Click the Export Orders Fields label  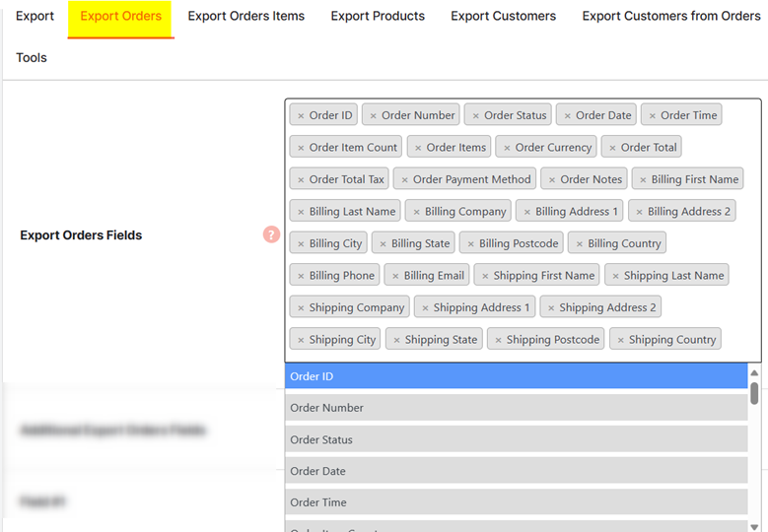[x=81, y=235]
